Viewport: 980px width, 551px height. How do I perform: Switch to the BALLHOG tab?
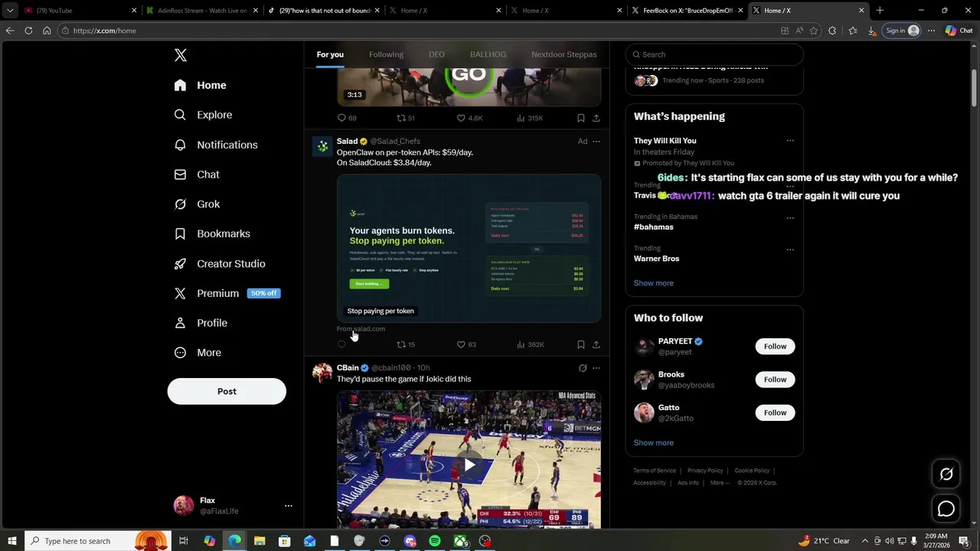(x=488, y=54)
